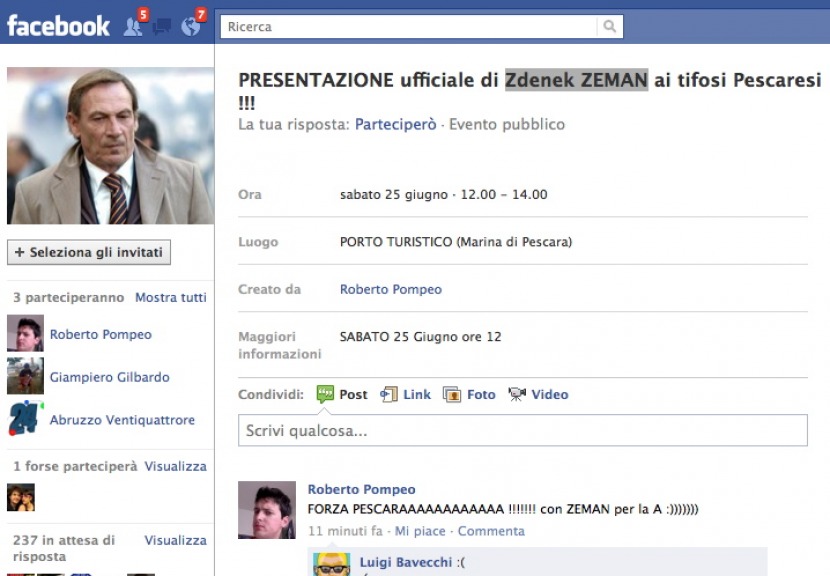Open event creator Roberto Pompeo's profile link
This screenshot has width=830, height=576.
(x=391, y=289)
